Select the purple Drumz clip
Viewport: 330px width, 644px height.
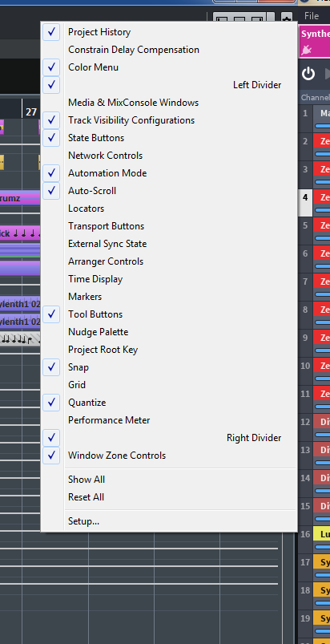pyautogui.click(x=20, y=198)
